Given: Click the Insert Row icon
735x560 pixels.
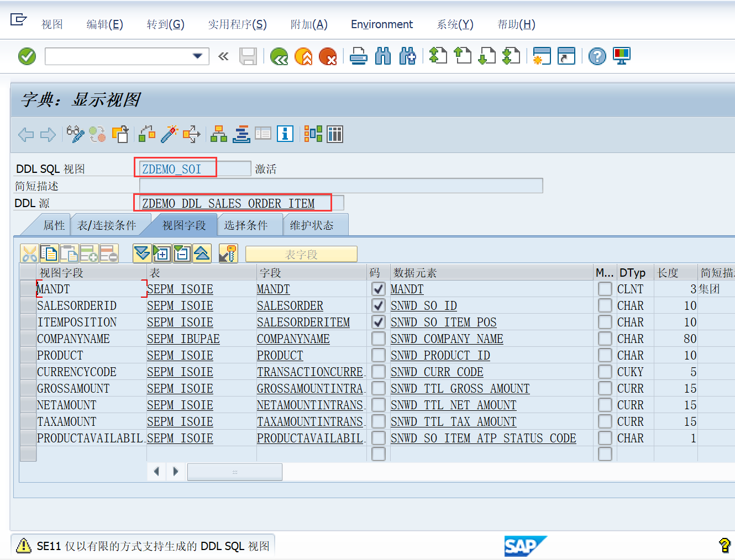Looking at the screenshot, I should pos(89,253).
